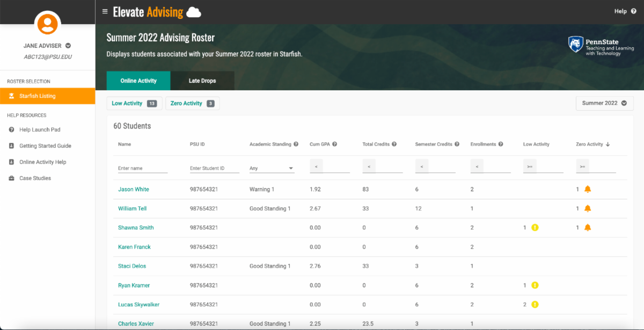Open the Summer 2022 semester dropdown
644x330 pixels.
[604, 103]
